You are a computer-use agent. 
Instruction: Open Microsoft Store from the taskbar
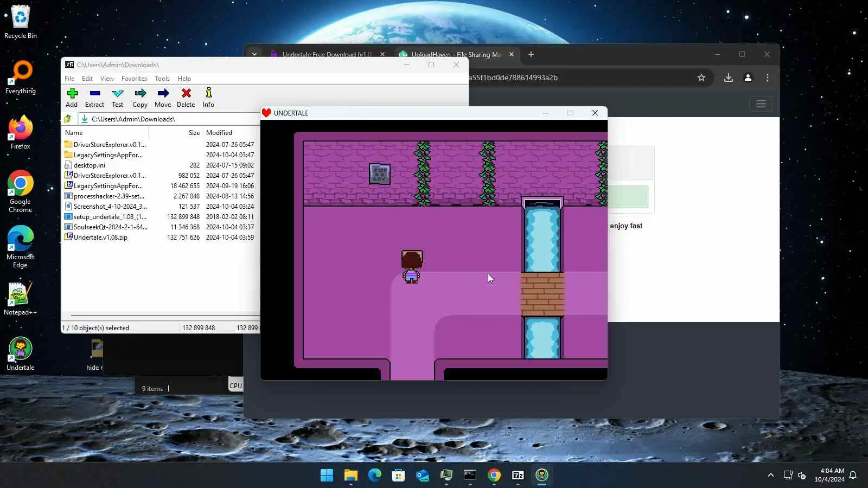tap(398, 476)
